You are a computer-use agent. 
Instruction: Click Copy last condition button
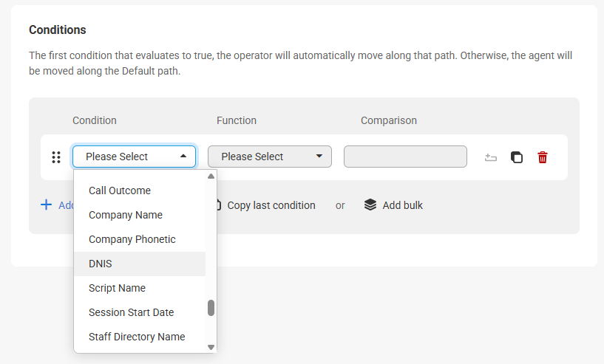pyautogui.click(x=271, y=205)
